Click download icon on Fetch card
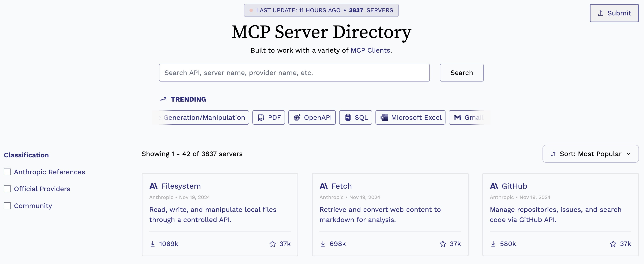Screen dimensions: 644x264 point(323,244)
